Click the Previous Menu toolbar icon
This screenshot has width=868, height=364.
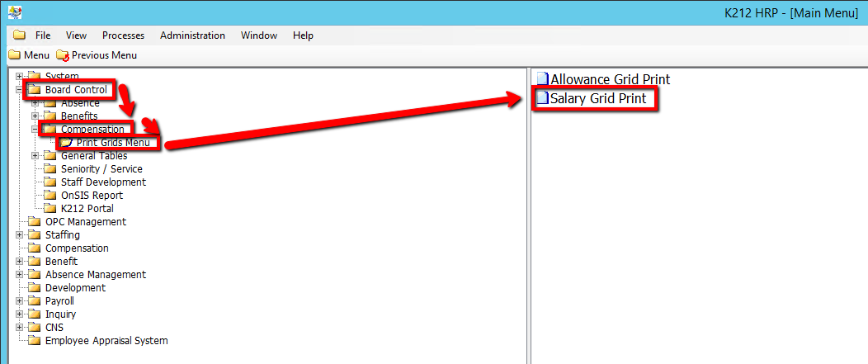(63, 55)
